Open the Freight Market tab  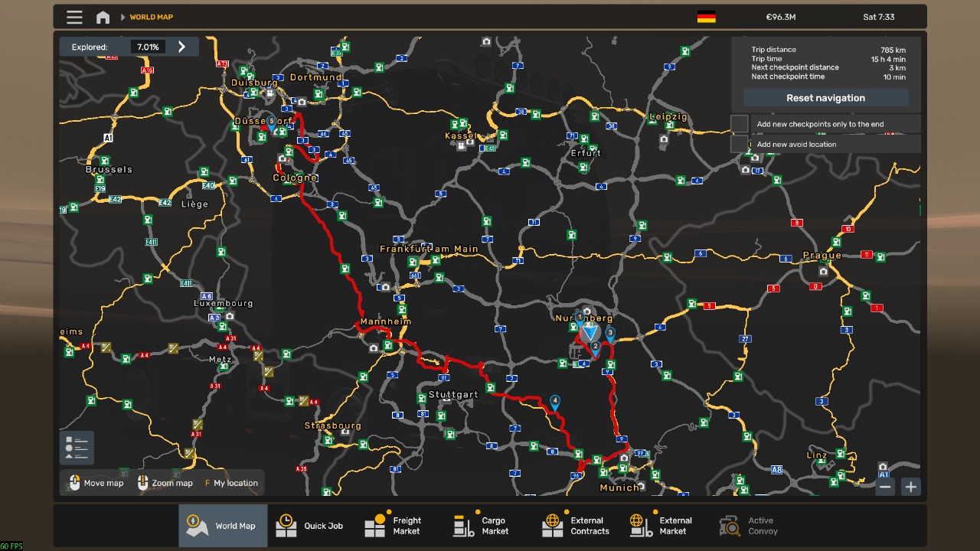[394, 526]
